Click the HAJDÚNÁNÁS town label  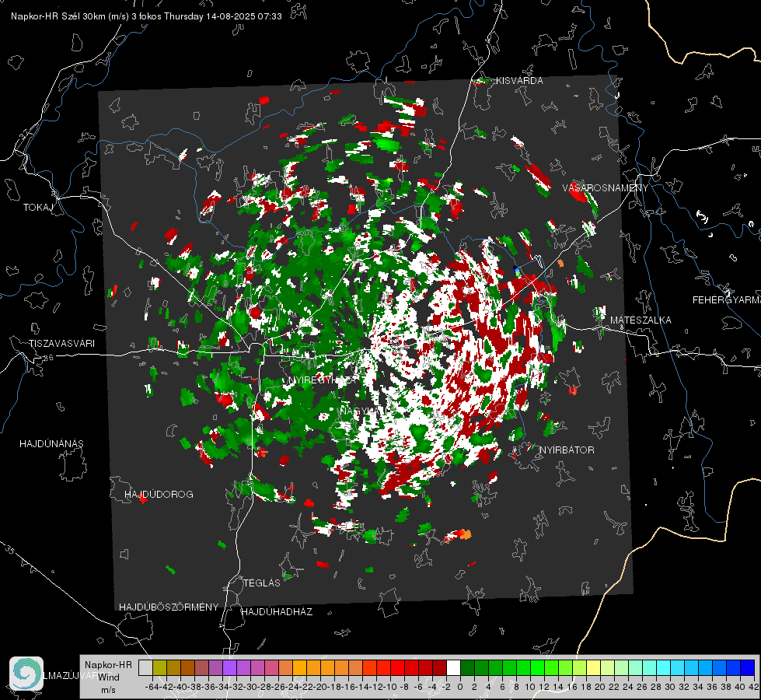[x=51, y=444]
